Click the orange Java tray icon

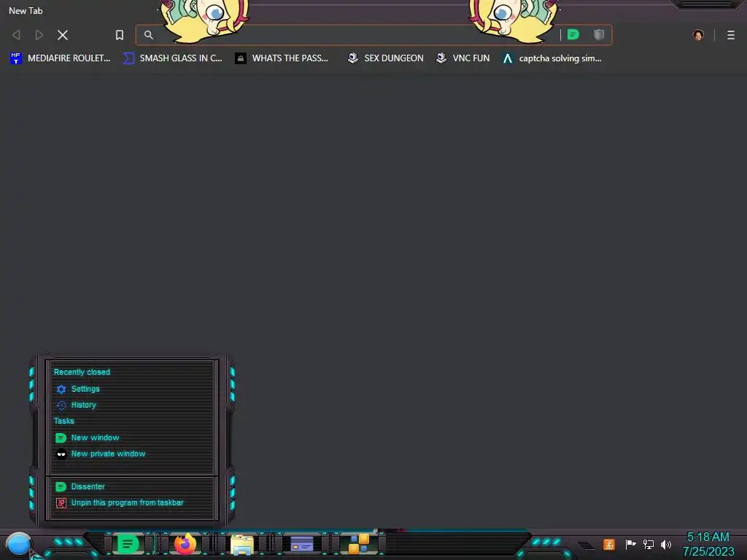609,544
